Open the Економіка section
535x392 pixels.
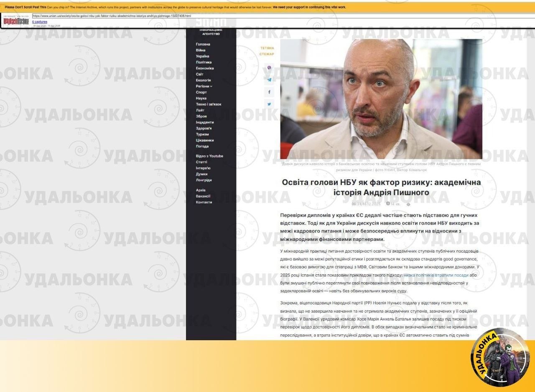pos(205,68)
